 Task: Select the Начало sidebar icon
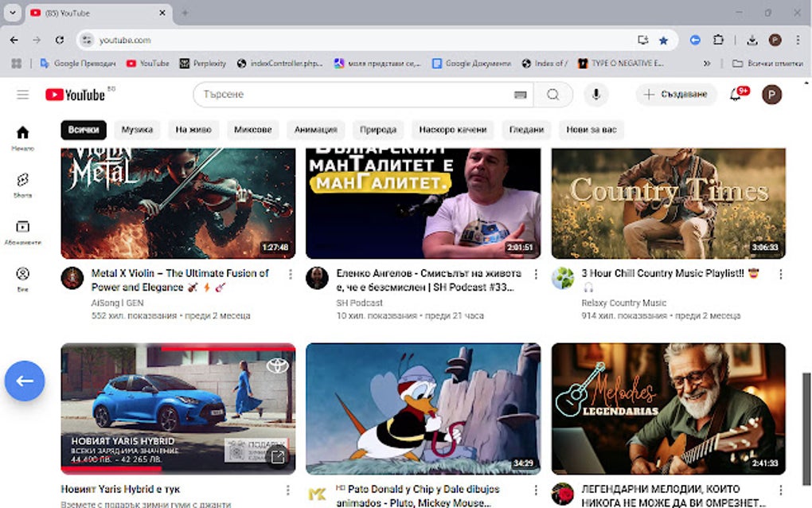click(22, 131)
